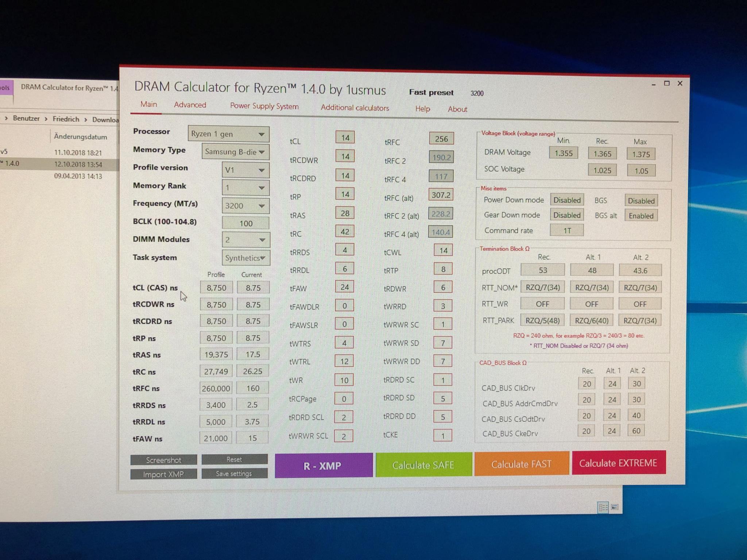Click procODT Rec. value 53
747x560 pixels.
click(x=543, y=270)
